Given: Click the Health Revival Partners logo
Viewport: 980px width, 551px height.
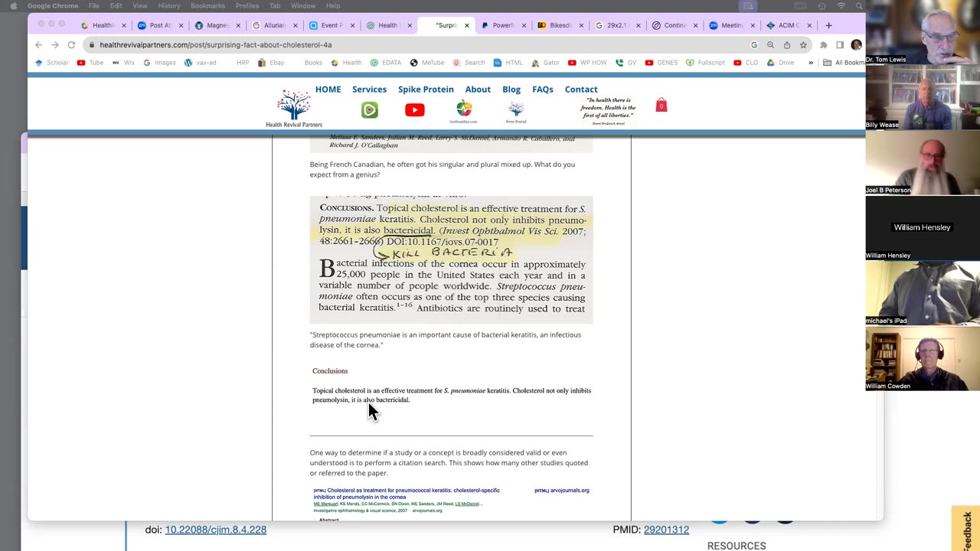Looking at the screenshot, I should point(294,108).
